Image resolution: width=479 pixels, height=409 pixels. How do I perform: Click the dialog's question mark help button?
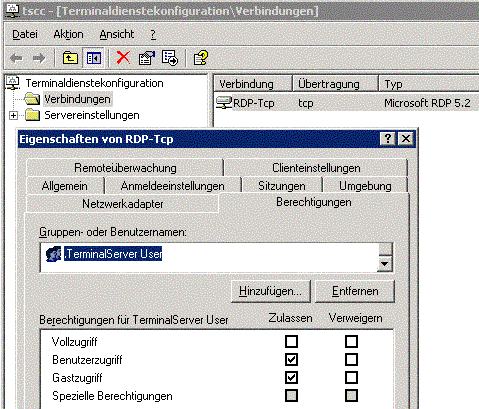[x=388, y=139]
